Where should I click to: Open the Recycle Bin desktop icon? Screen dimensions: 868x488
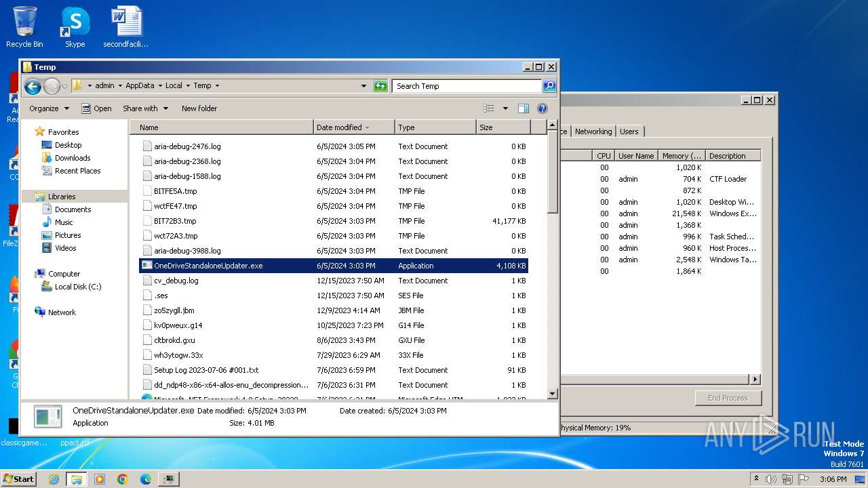tap(24, 27)
